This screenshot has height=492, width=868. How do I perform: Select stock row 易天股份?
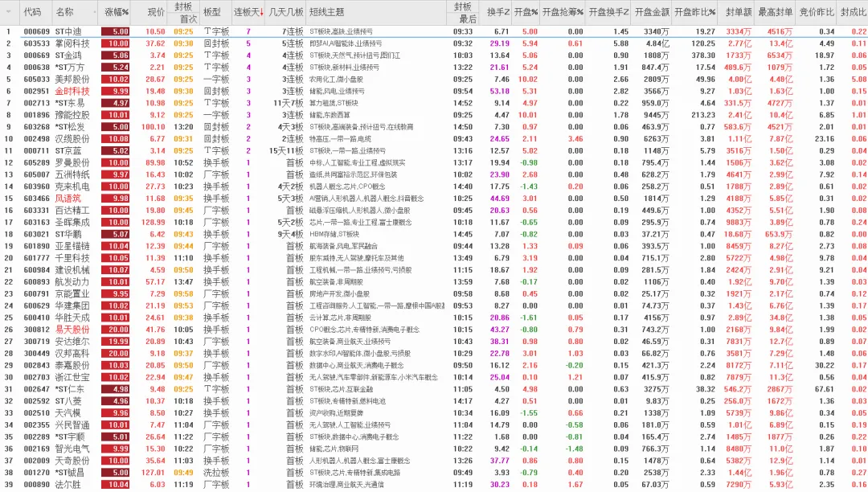pyautogui.click(x=434, y=330)
